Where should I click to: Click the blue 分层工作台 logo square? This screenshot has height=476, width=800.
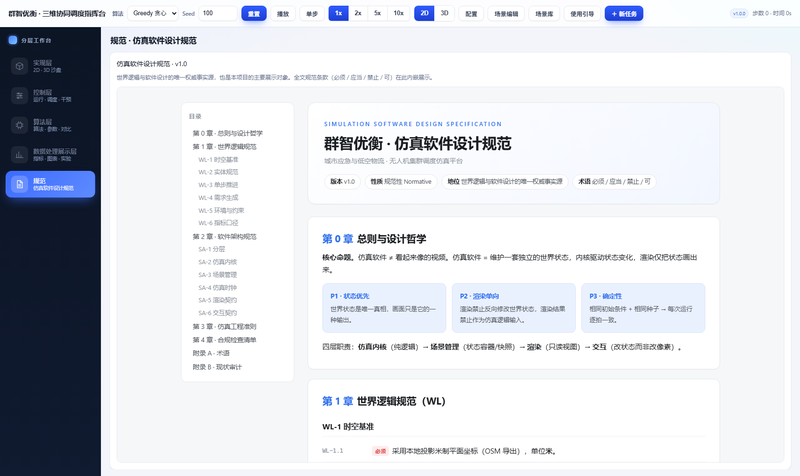click(x=13, y=40)
